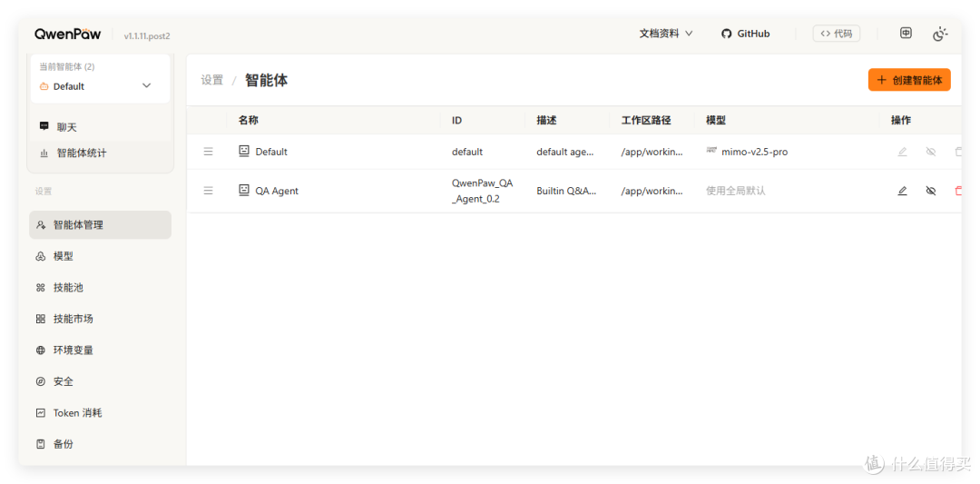The image size is (980, 484).
Task: Click the 'default' ID cell
Action: [467, 152]
